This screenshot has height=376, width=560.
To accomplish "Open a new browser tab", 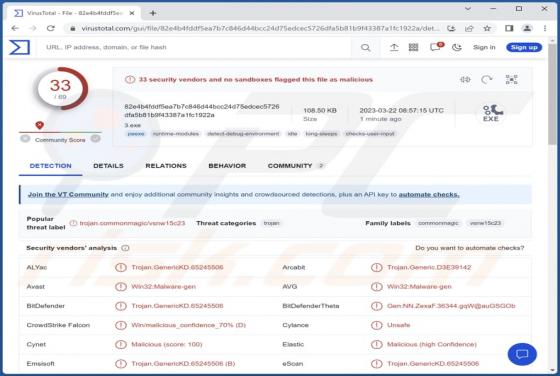I will (153, 13).
